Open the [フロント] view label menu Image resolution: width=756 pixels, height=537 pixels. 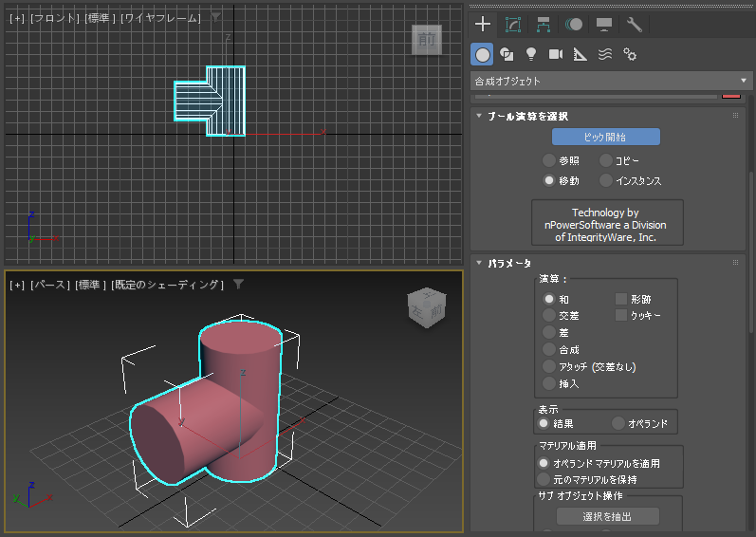[x=54, y=18]
